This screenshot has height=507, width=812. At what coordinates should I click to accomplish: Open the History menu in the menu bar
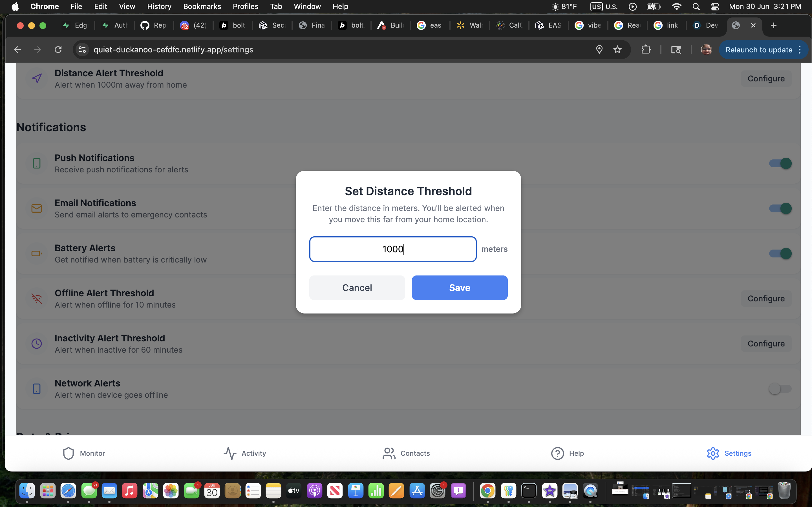[159, 6]
